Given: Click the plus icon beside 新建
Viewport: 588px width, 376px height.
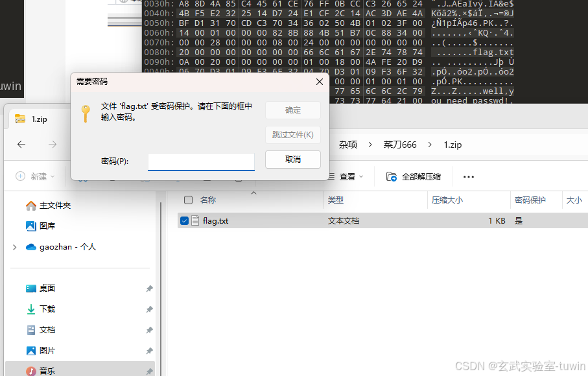Looking at the screenshot, I should (x=20, y=176).
